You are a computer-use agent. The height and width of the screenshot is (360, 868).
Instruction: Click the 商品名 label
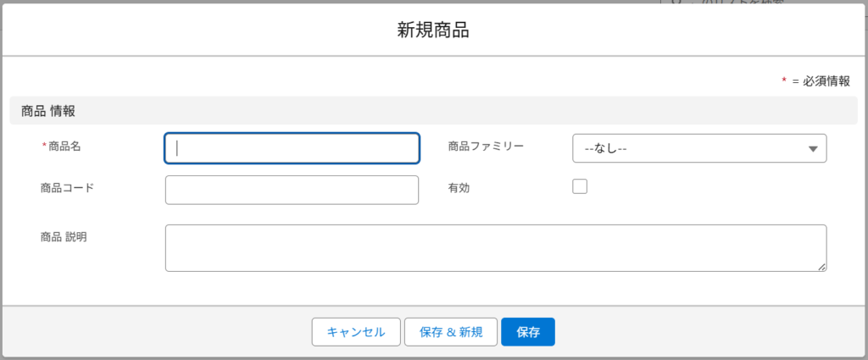[64, 146]
